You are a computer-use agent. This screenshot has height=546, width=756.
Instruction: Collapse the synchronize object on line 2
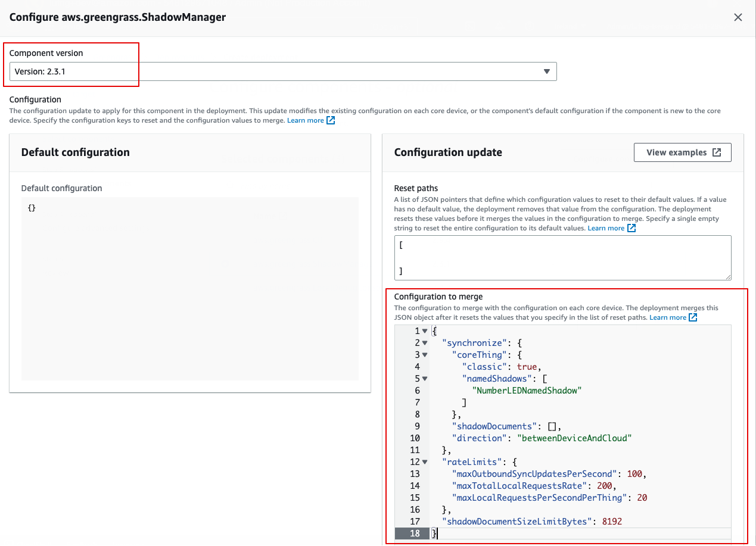tap(425, 342)
